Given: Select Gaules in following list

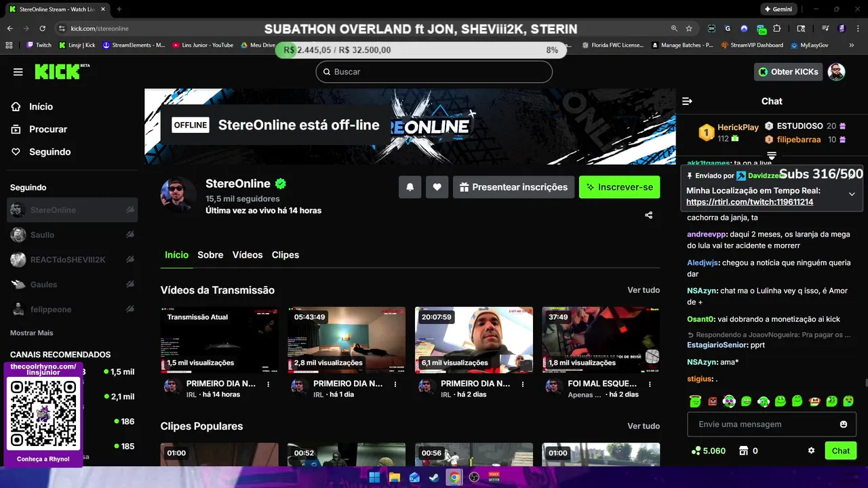Looking at the screenshot, I should pos(72,285).
